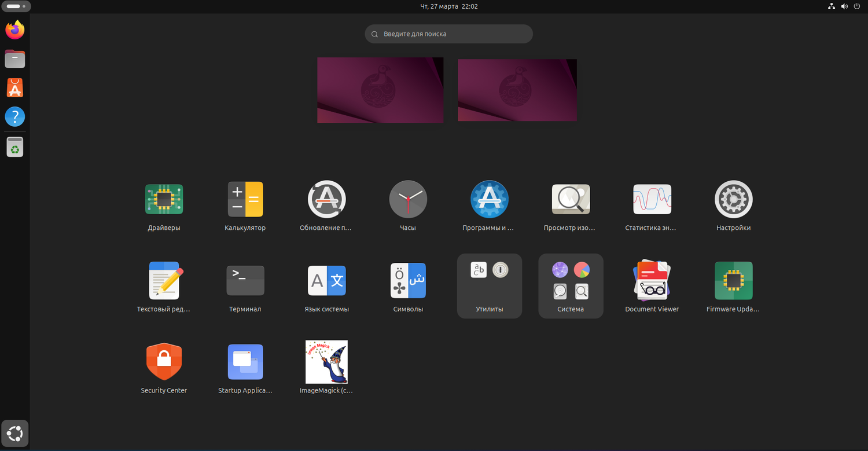Focus the Введите для поиска search field
Viewport: 868px width, 451px height.
point(448,34)
